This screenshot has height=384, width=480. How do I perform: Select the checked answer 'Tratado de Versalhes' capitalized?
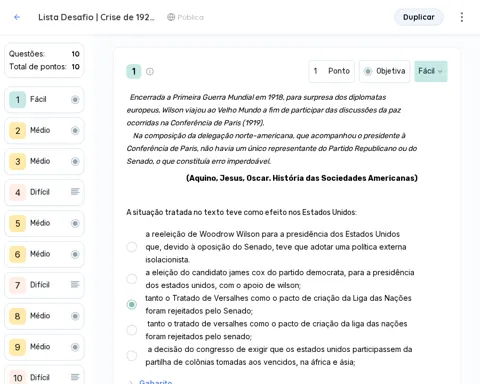pyautogui.click(x=132, y=304)
